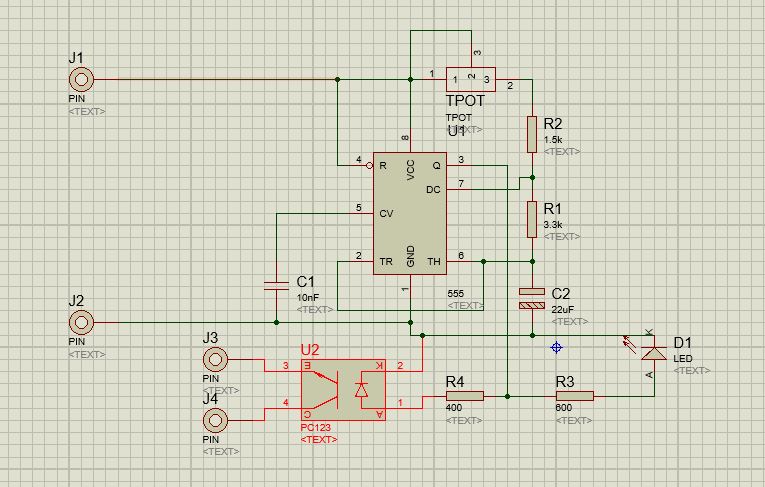Image resolution: width=765 pixels, height=487 pixels.
Task: Select the J1 pin connector symbol
Action: (x=80, y=79)
